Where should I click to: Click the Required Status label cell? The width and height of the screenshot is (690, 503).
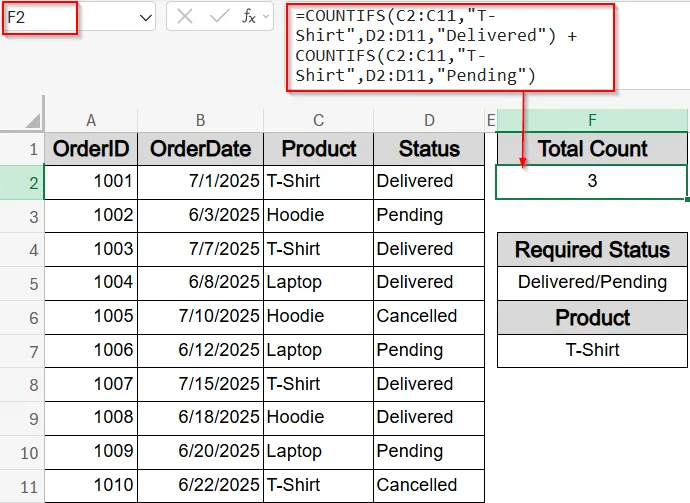tap(592, 250)
